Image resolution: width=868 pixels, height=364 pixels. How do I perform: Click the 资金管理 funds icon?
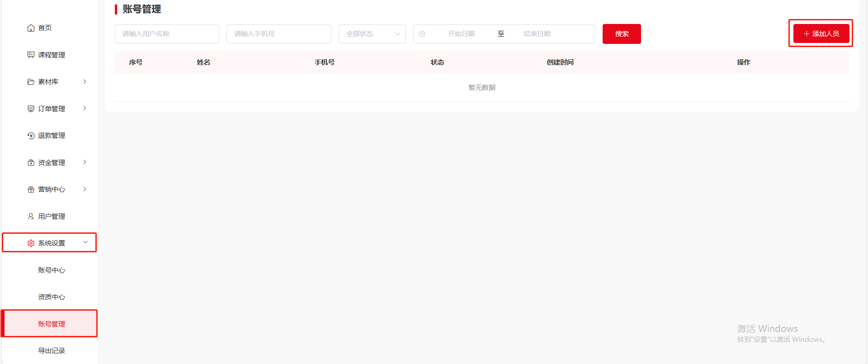coord(31,162)
